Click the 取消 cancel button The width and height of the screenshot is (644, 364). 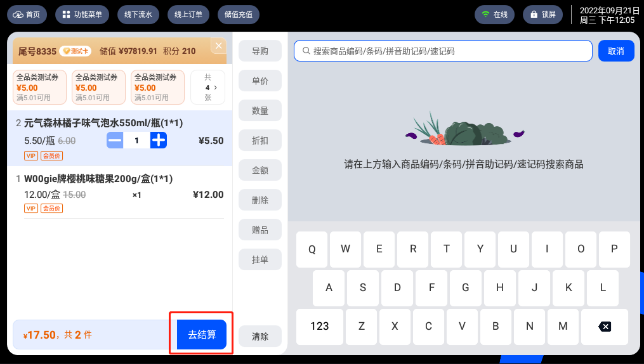click(x=616, y=51)
